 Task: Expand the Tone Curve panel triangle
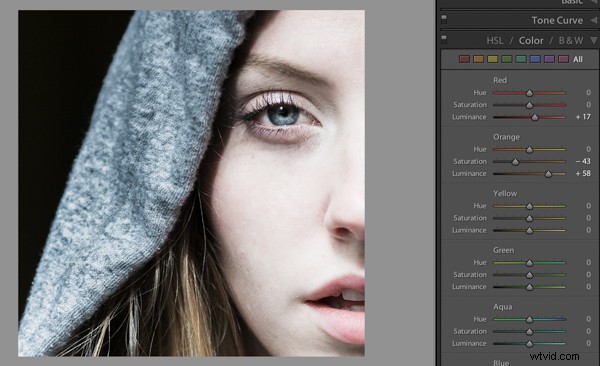coord(593,20)
